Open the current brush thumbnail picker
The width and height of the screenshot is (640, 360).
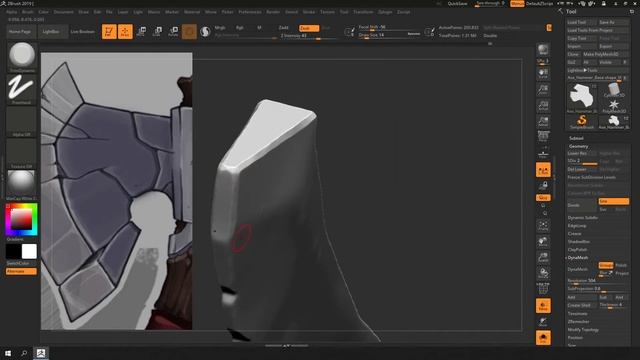22,57
